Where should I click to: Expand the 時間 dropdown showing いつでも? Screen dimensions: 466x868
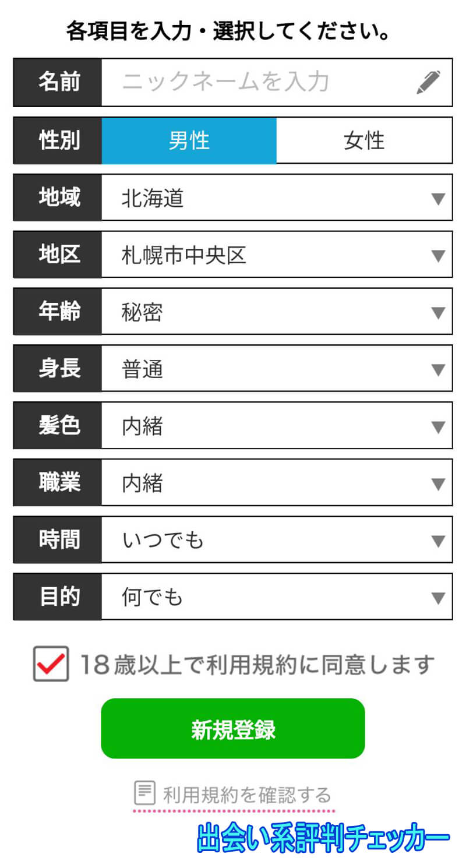(277, 541)
